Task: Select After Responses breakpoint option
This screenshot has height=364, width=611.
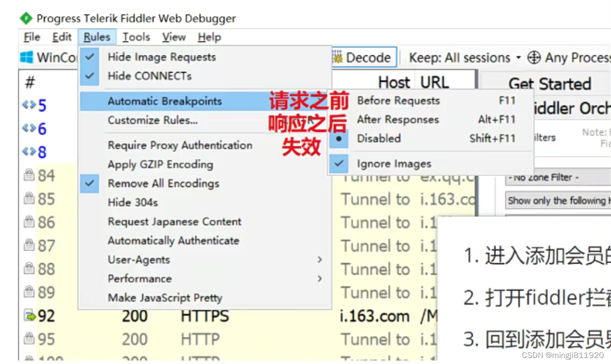Action: tap(430, 120)
